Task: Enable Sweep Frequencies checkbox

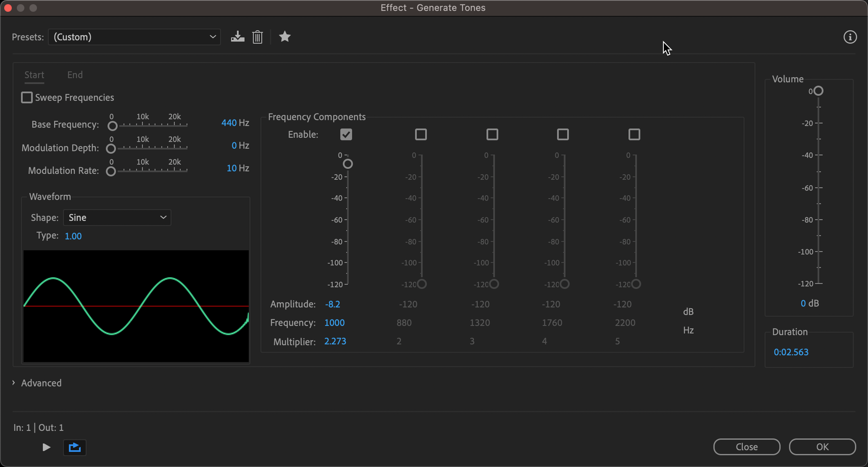Action: pyautogui.click(x=27, y=97)
